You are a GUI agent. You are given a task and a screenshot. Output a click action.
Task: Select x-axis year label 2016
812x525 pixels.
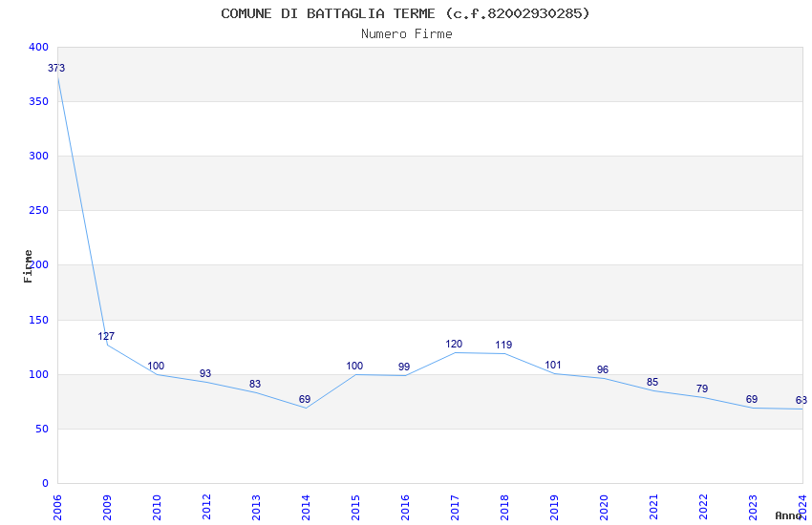[405, 507]
